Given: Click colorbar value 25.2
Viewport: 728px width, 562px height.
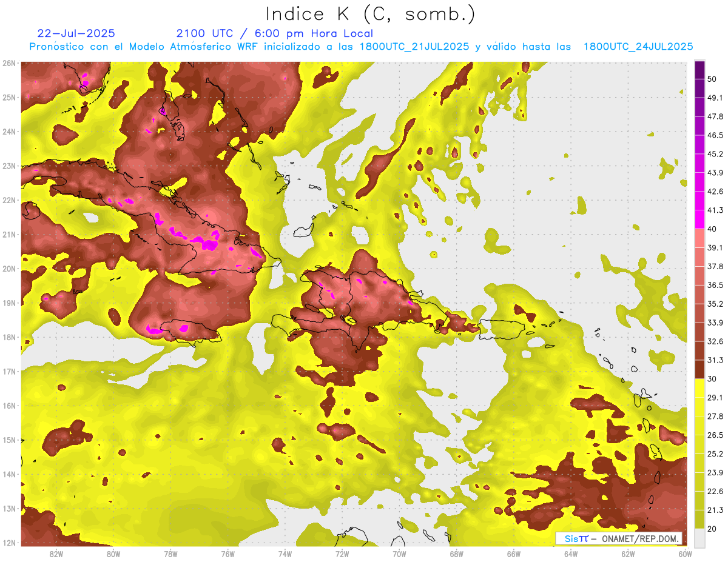Looking at the screenshot, I should tap(715, 453).
